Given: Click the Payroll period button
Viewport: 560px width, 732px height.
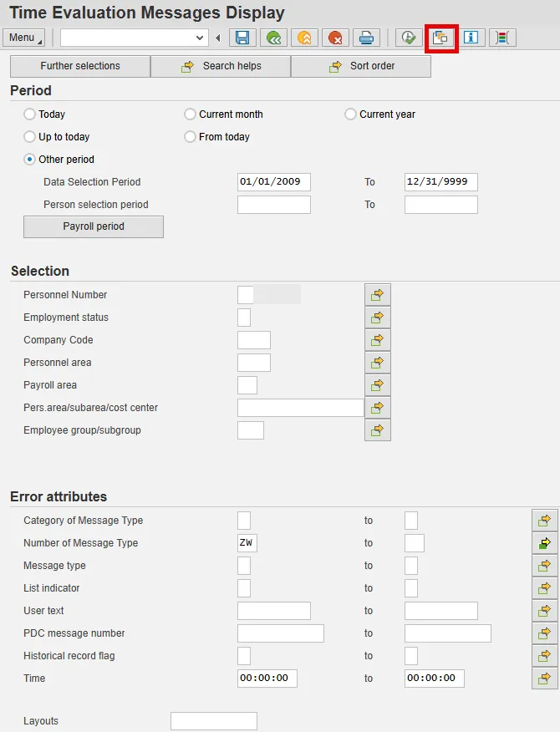Looking at the screenshot, I should [94, 226].
